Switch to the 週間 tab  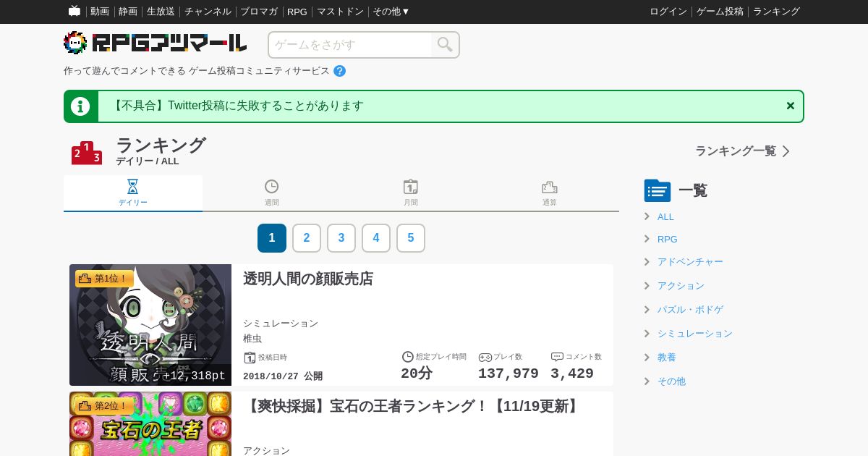[x=272, y=193]
